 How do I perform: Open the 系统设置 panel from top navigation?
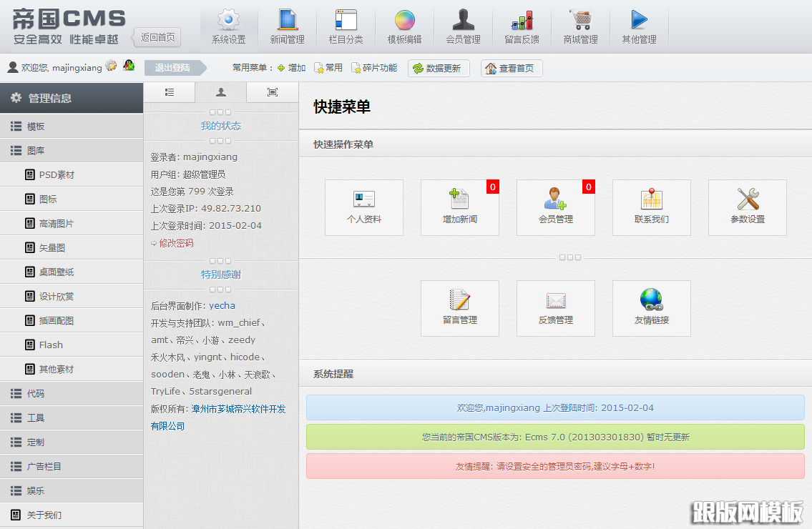click(x=229, y=26)
